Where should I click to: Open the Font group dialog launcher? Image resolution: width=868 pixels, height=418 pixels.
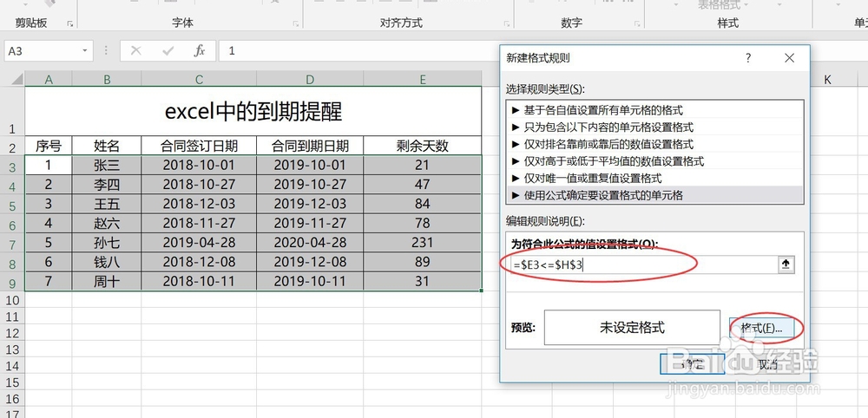coord(296,23)
